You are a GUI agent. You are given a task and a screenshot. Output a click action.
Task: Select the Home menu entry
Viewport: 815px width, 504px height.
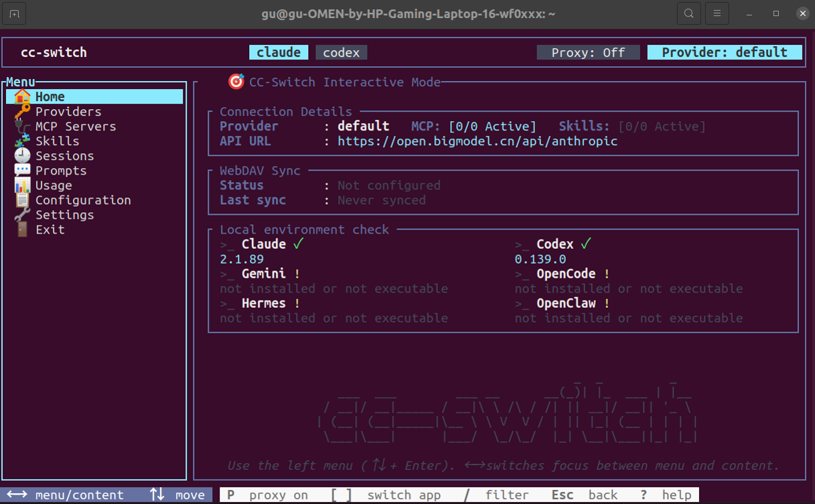point(94,97)
